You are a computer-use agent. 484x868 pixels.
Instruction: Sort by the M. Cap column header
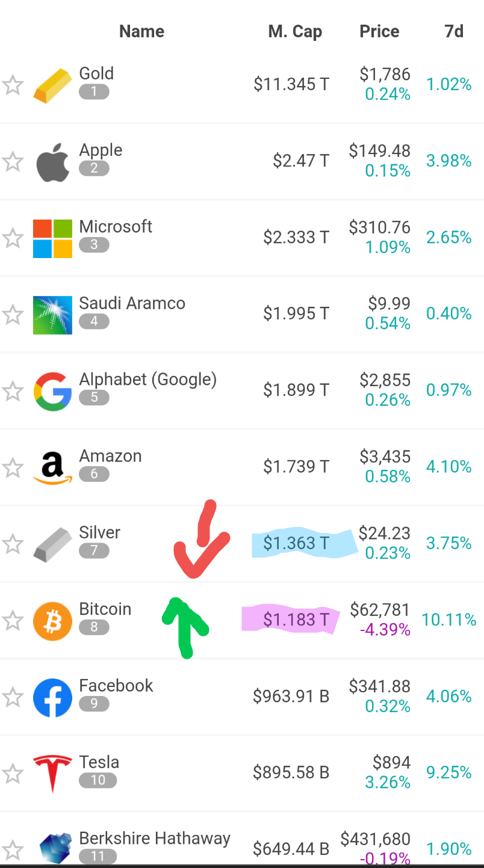(x=295, y=31)
